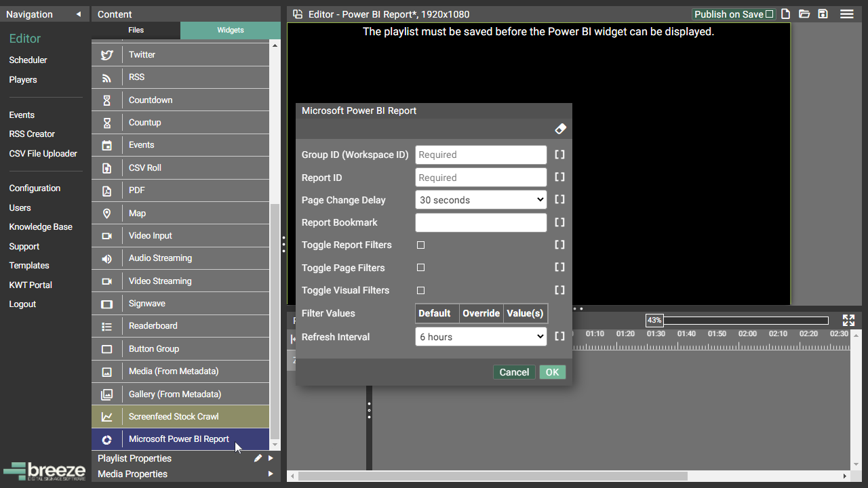This screenshot has width=868, height=488.
Task: Expand Playlist Properties panel arrow
Action: [271, 458]
